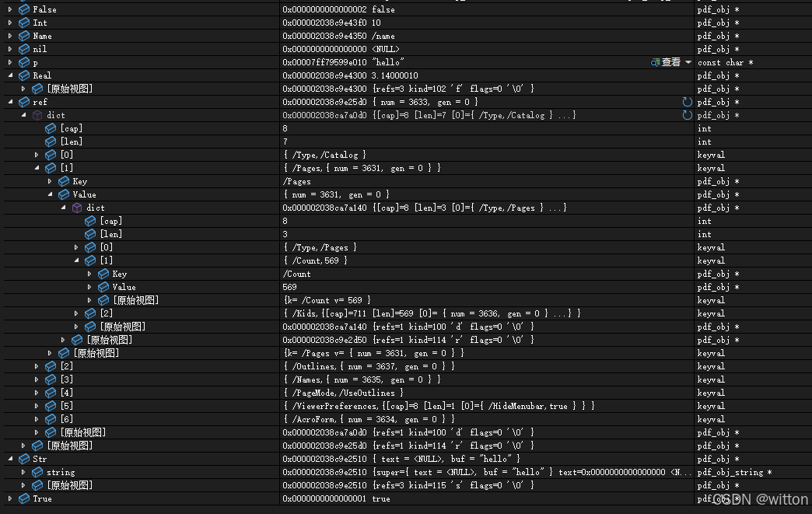The width and height of the screenshot is (812, 514).
Task: Click the magnifier visualizer icon beside 查看
Action: click(655, 62)
